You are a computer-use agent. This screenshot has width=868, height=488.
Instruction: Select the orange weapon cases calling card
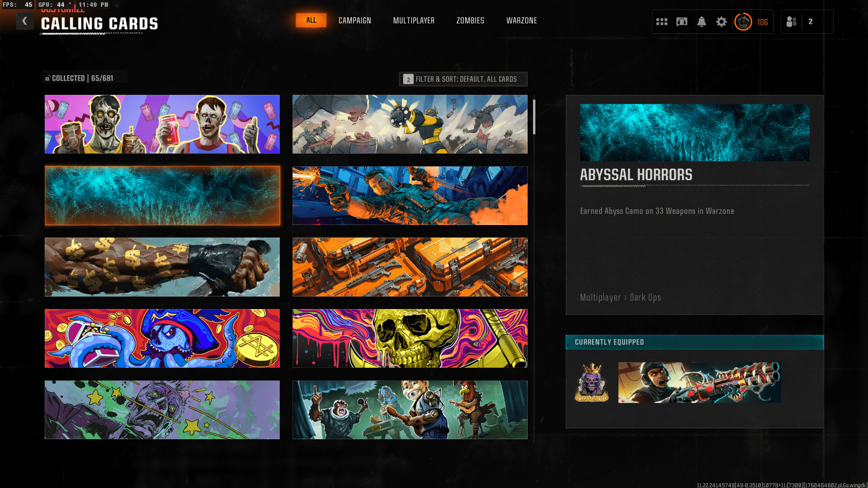point(410,267)
